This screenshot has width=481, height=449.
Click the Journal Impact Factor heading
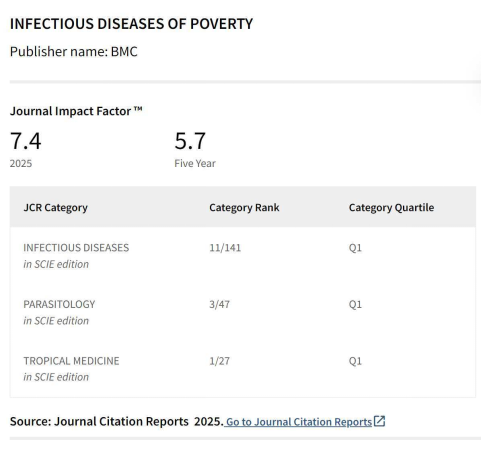point(76,111)
